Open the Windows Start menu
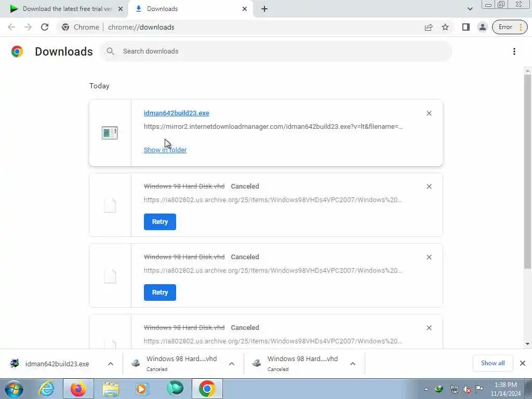 [x=14, y=389]
